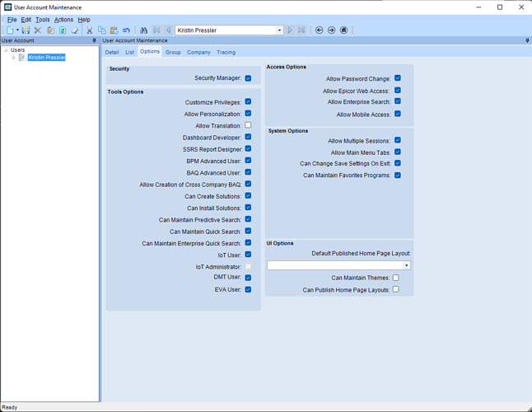Expand the Kristin Pressler tree node
This screenshot has height=412, width=532.
pyautogui.click(x=13, y=58)
